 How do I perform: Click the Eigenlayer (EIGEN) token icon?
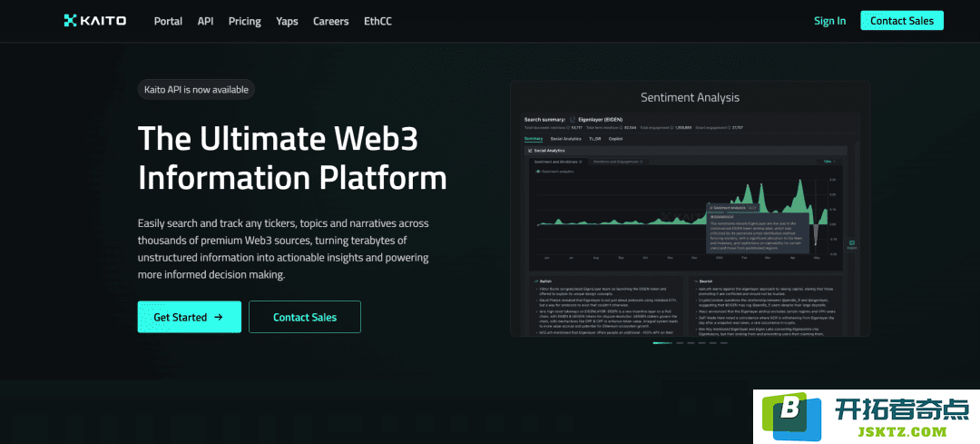point(573,120)
